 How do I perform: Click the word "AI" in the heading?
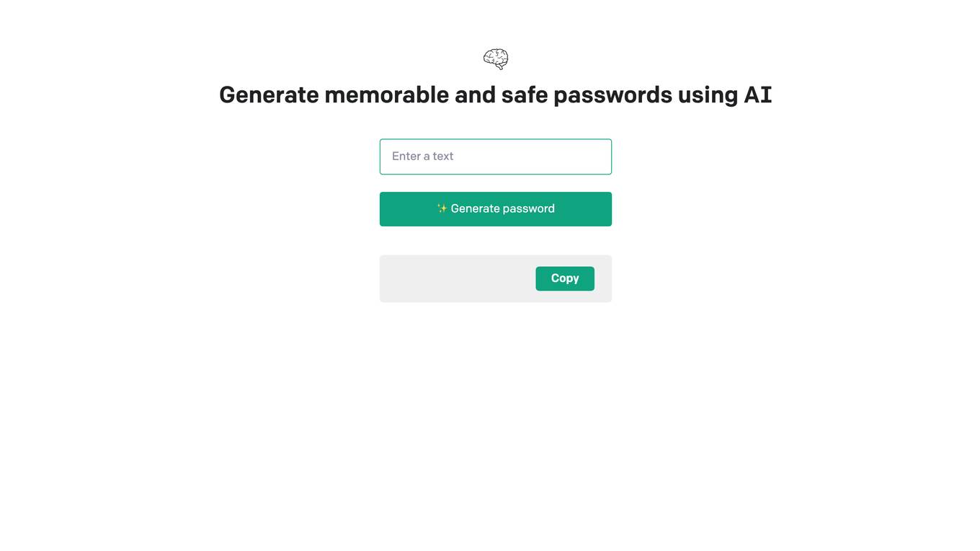pos(757,94)
